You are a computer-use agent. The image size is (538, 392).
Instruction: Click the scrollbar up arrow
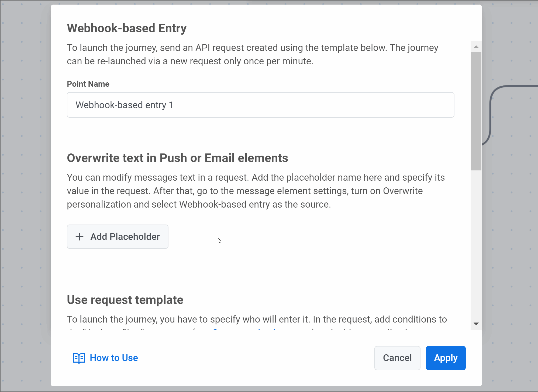[x=476, y=47]
